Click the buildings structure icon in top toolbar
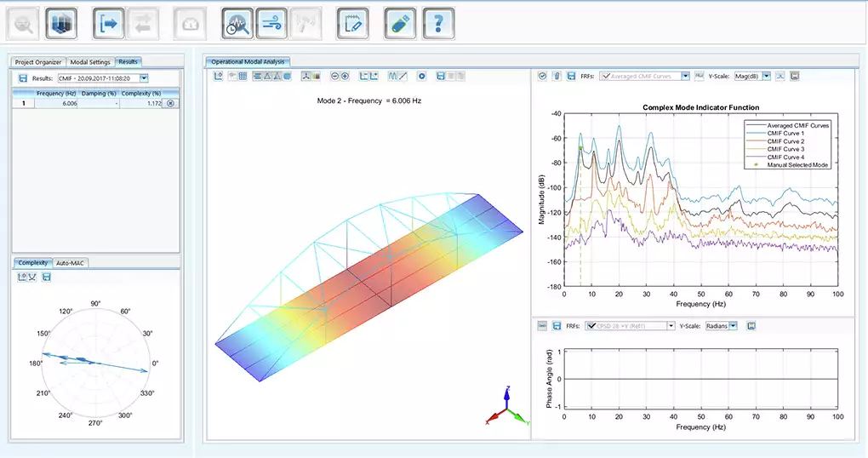Screen dimensions: 868x458 60,24
